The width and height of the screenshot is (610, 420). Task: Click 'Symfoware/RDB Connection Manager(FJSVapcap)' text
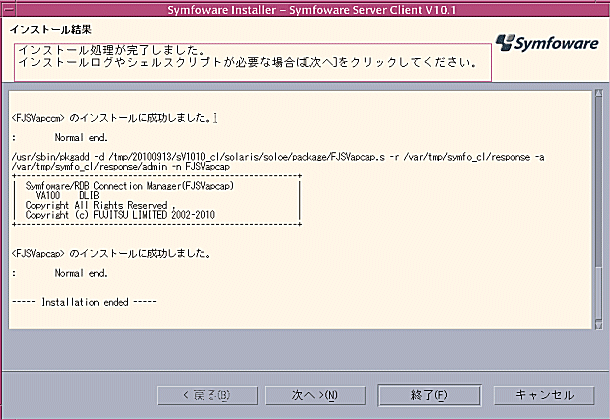click(130, 186)
